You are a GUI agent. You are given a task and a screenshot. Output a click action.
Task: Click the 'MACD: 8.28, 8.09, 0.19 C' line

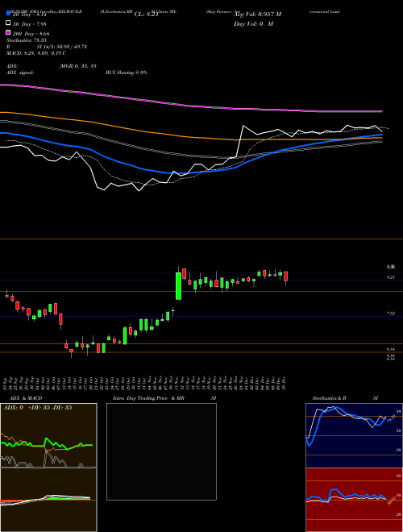point(36,53)
